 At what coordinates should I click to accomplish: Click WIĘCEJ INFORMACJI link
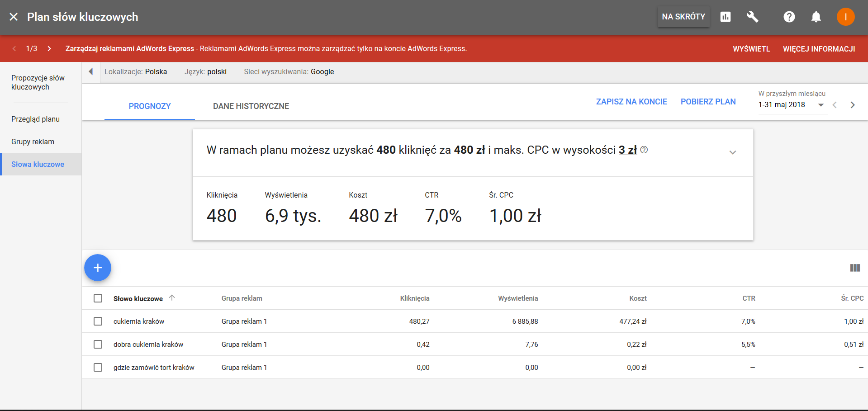(819, 49)
